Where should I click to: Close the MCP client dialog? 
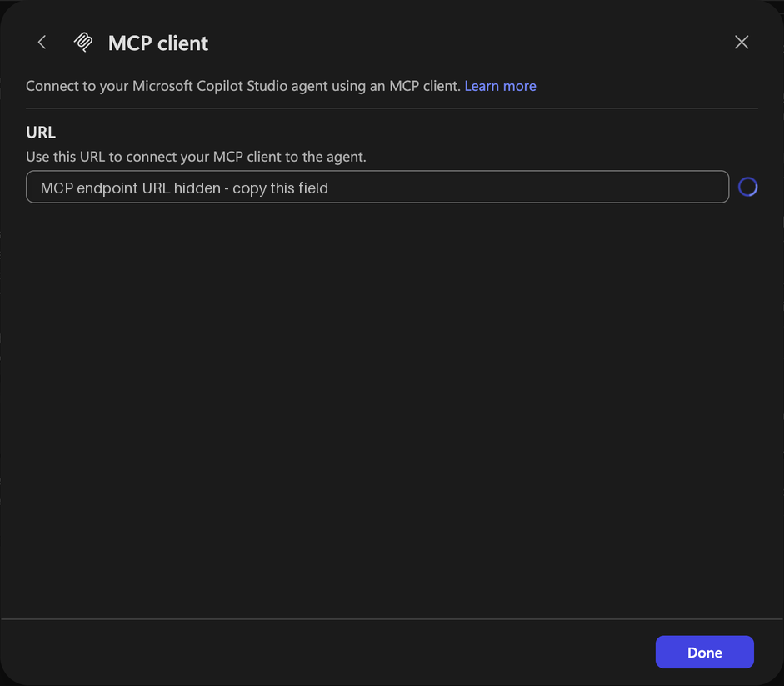(x=742, y=42)
